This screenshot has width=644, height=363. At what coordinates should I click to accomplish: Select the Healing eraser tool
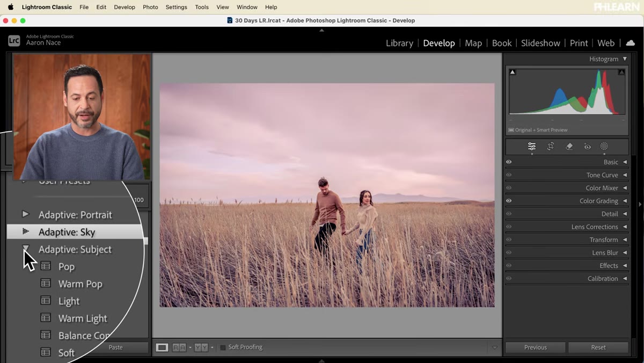pos(569,147)
